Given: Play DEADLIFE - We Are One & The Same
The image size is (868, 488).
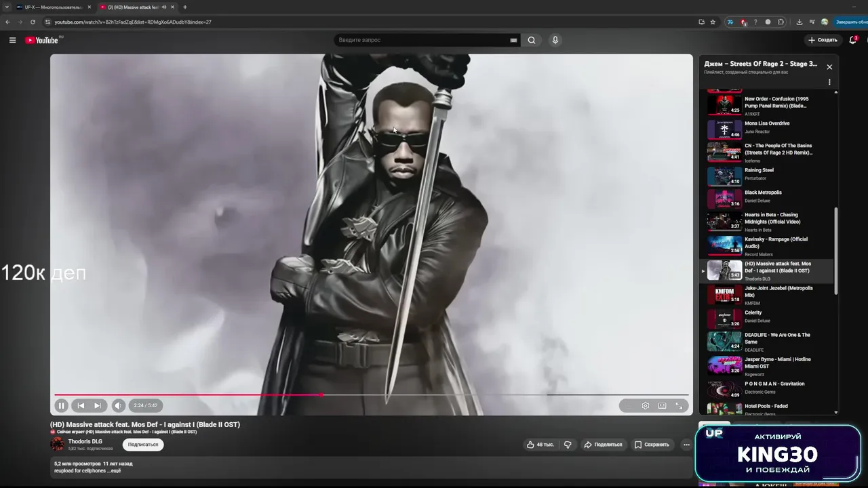Looking at the screenshot, I should pos(768,342).
